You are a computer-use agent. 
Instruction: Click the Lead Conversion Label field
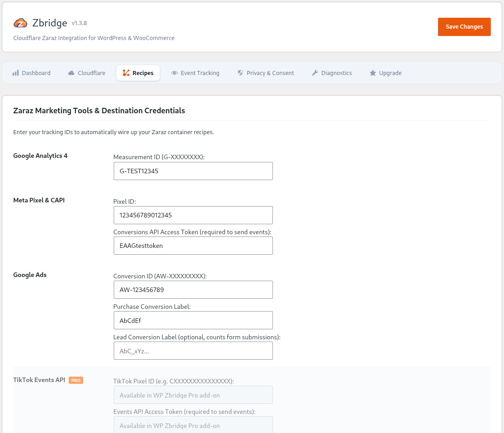tap(193, 351)
